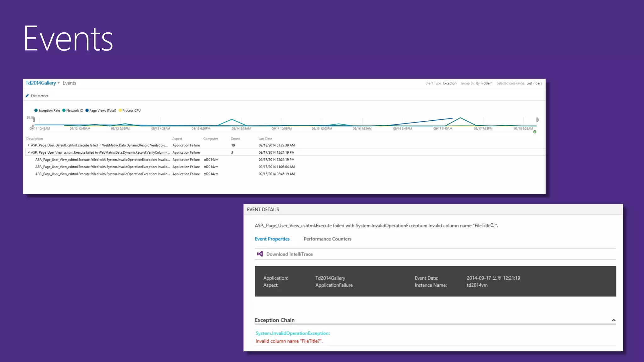
Task: Toggle the Page Views (Total) legend dot
Action: (87, 111)
